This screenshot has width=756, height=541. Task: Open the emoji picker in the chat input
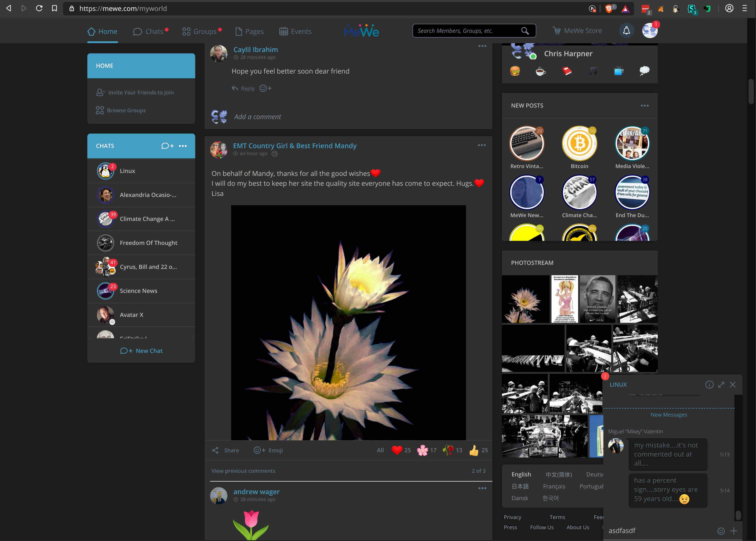click(x=721, y=530)
